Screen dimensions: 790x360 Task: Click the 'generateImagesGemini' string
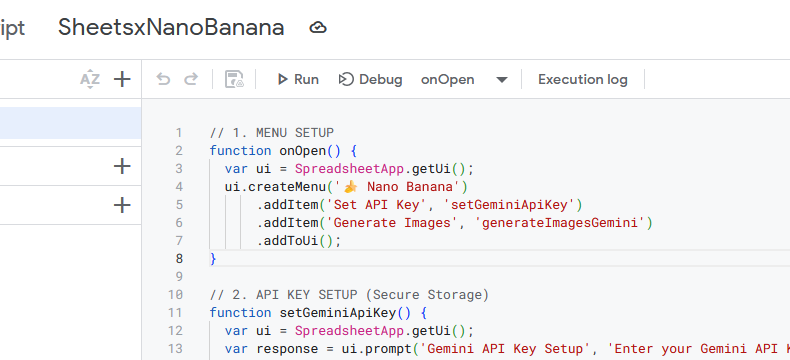tap(560, 223)
